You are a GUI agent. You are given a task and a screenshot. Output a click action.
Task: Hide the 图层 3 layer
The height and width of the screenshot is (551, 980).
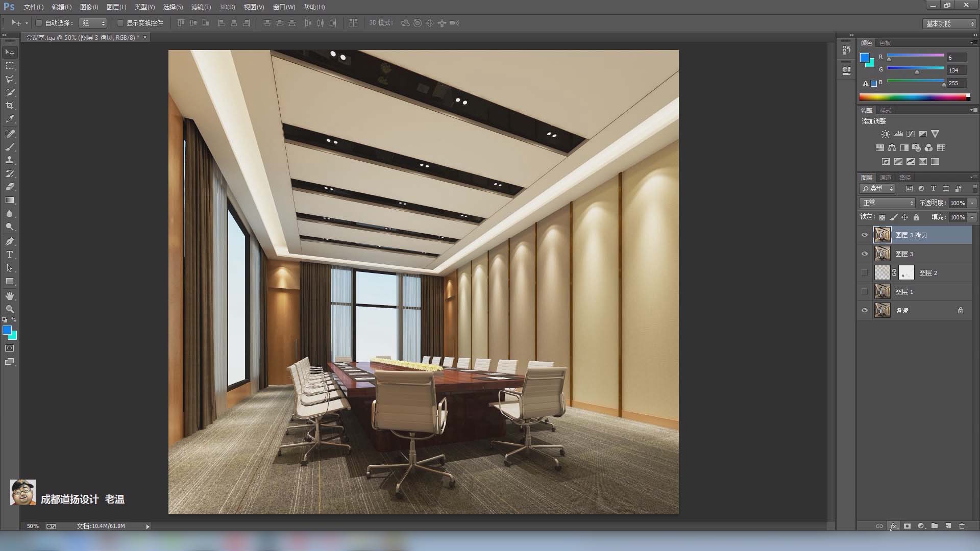tap(865, 254)
